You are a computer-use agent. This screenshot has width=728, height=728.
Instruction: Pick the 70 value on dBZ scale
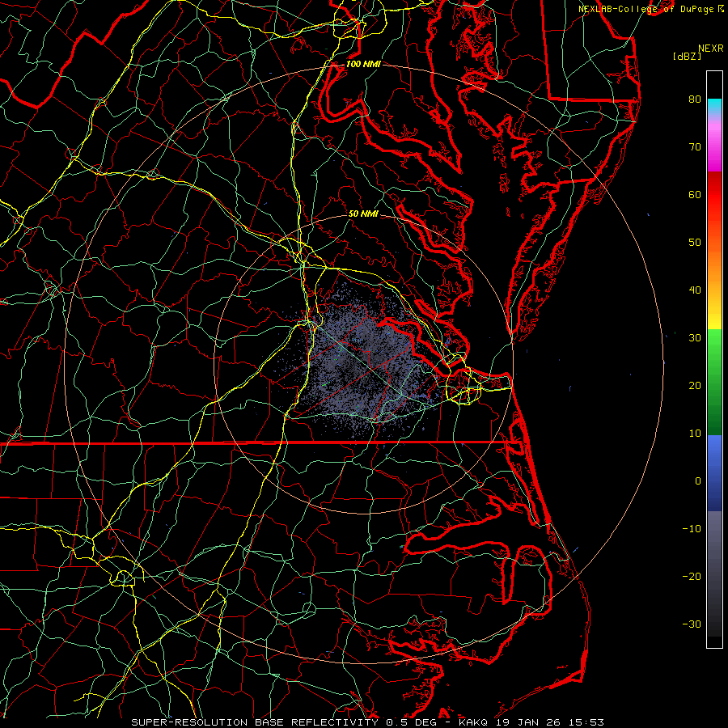[x=694, y=147]
